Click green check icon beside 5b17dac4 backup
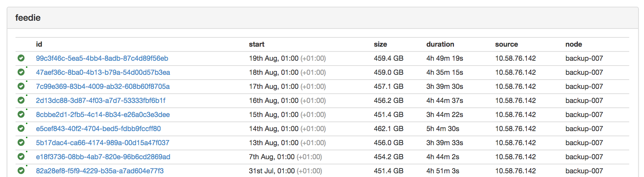Screen dimensions: 644x177 click(21, 143)
